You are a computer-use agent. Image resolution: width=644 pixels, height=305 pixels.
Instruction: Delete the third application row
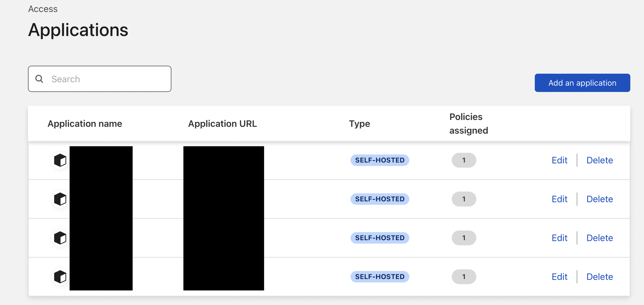pos(599,238)
